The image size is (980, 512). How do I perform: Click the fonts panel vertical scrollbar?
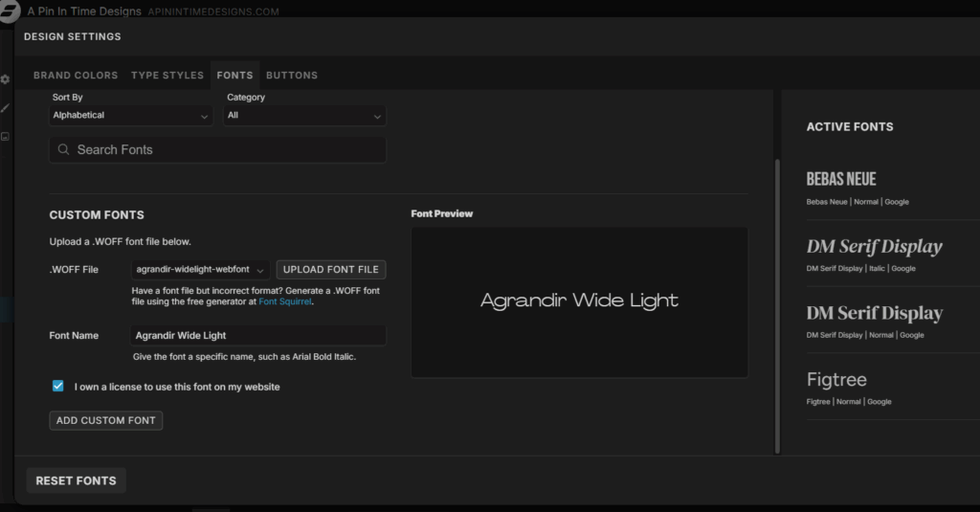pyautogui.click(x=777, y=306)
